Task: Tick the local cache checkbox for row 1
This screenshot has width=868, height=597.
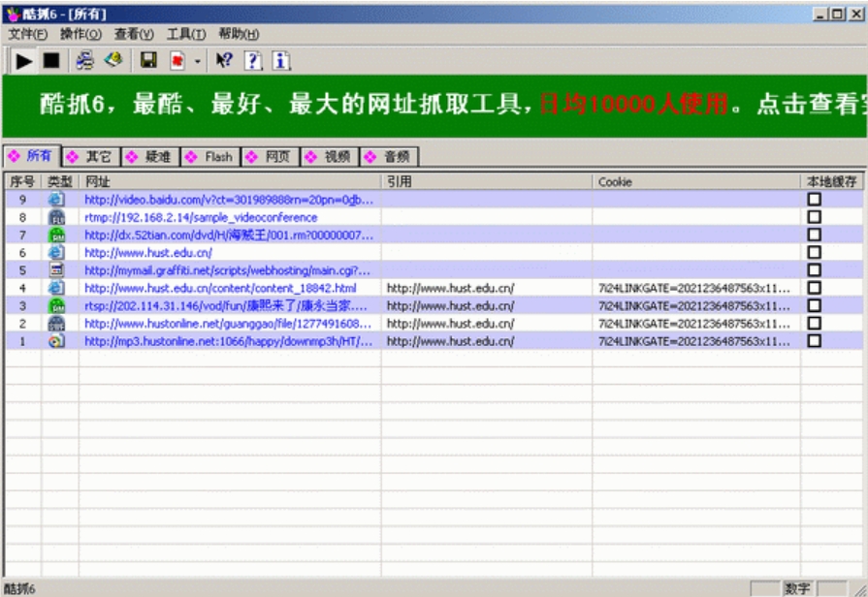Action: (x=814, y=341)
